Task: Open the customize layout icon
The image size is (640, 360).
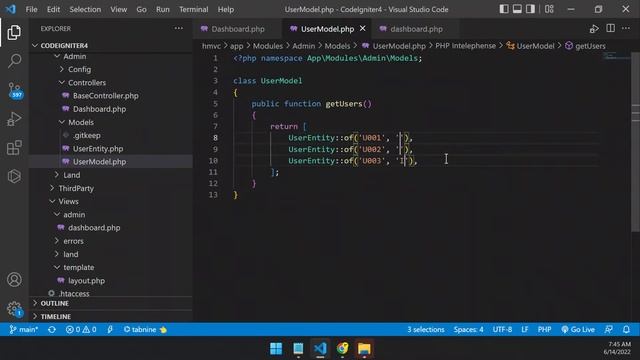Action: point(549,9)
